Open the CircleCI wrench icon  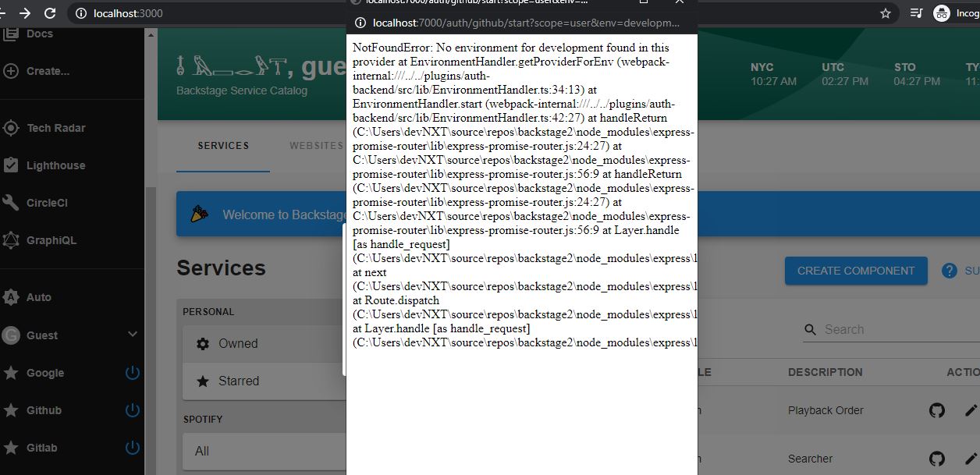pos(11,203)
